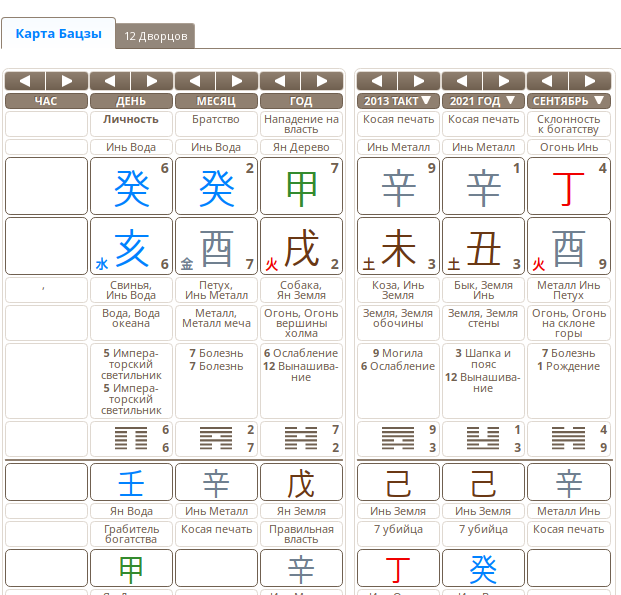Click the Нападение на власть label
This screenshot has width=621, height=595.
[x=301, y=124]
